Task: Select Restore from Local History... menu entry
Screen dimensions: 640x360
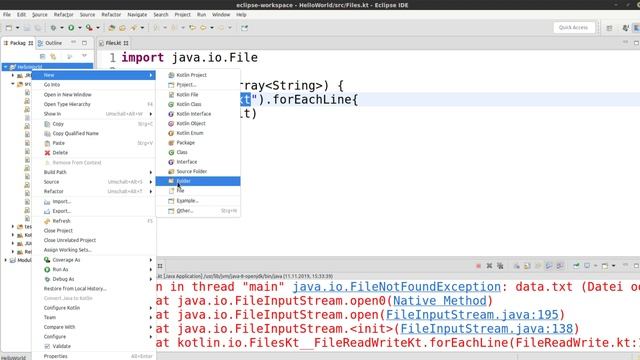Action: point(94,289)
